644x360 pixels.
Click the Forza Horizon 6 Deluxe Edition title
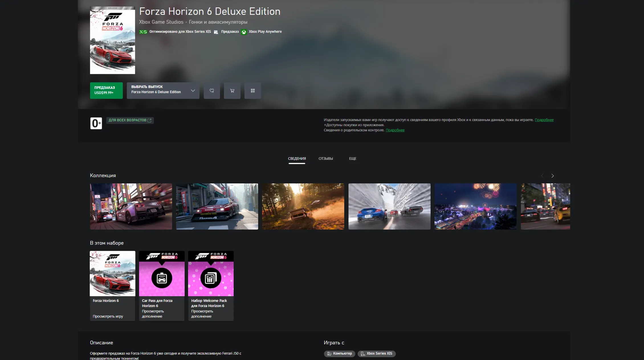[x=210, y=11]
